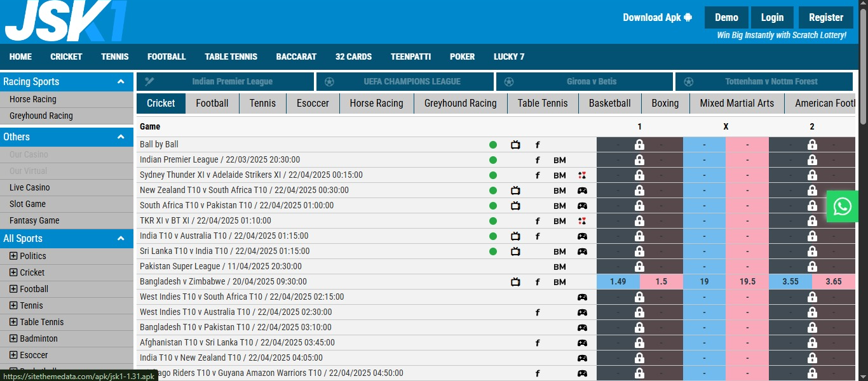Click the lock icon under column 2 for Pakistan Super League
Screen dimensions: 868x381
coord(812,267)
